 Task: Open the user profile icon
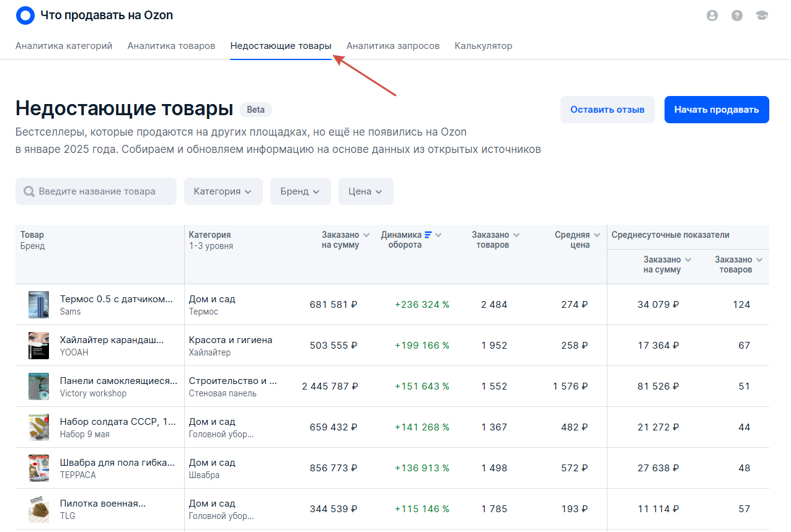pyautogui.click(x=712, y=16)
